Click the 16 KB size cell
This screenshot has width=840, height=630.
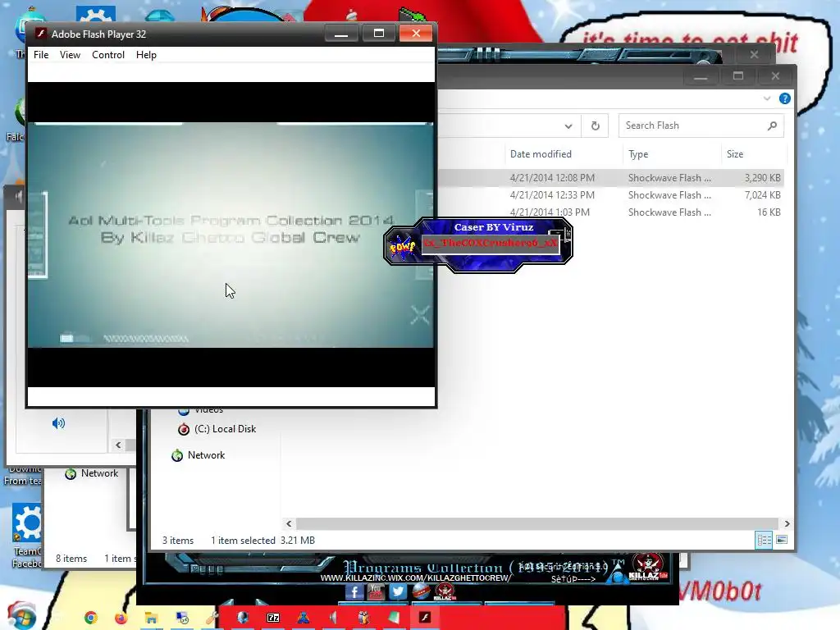[768, 212]
